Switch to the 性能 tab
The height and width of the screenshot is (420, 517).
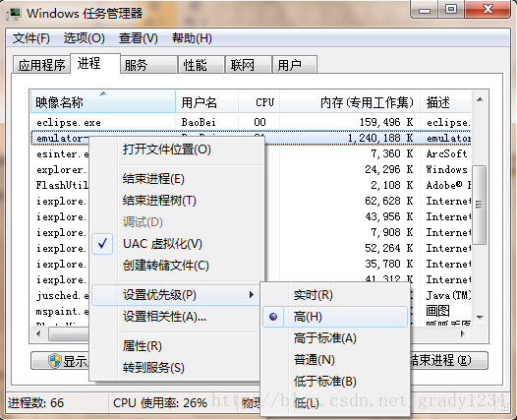pyautogui.click(x=201, y=65)
